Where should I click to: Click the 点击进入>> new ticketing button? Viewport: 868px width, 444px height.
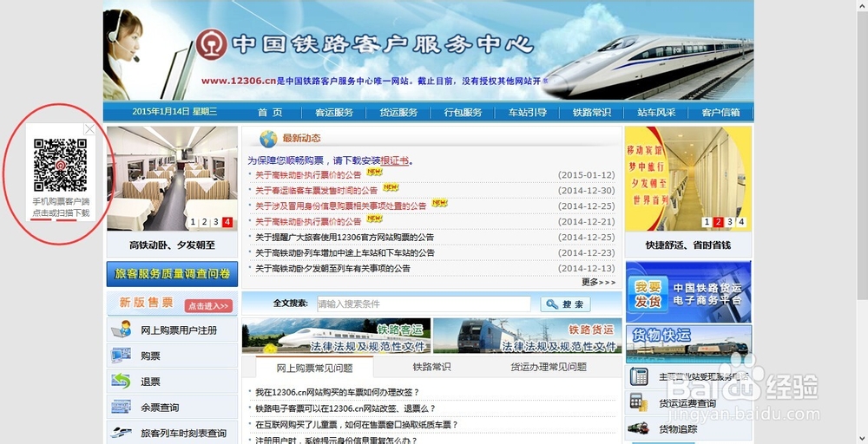[208, 306]
